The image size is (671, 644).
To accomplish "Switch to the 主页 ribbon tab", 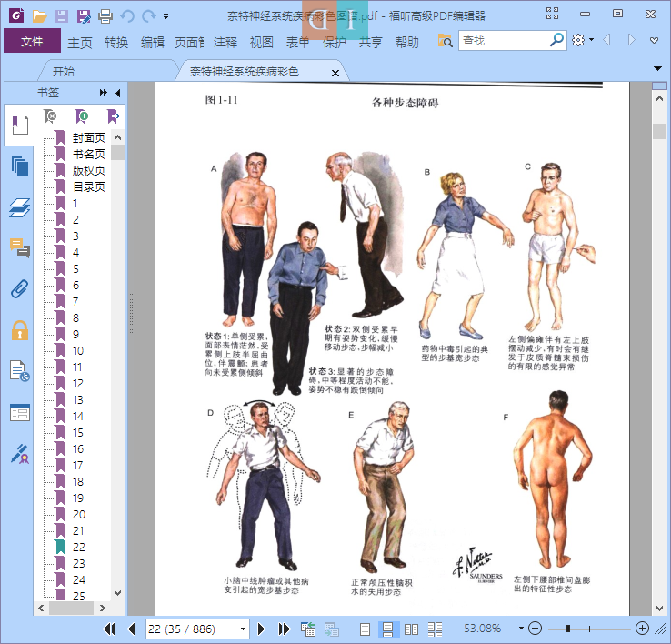I will (x=80, y=43).
